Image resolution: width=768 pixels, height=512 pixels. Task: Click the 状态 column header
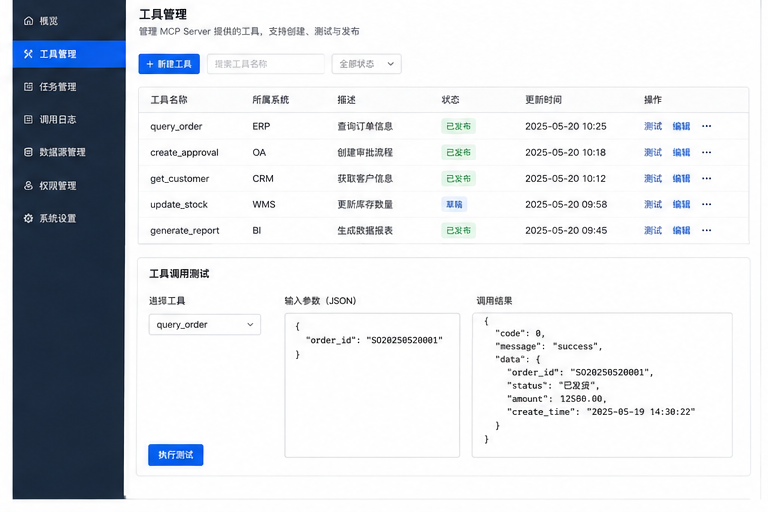450,100
